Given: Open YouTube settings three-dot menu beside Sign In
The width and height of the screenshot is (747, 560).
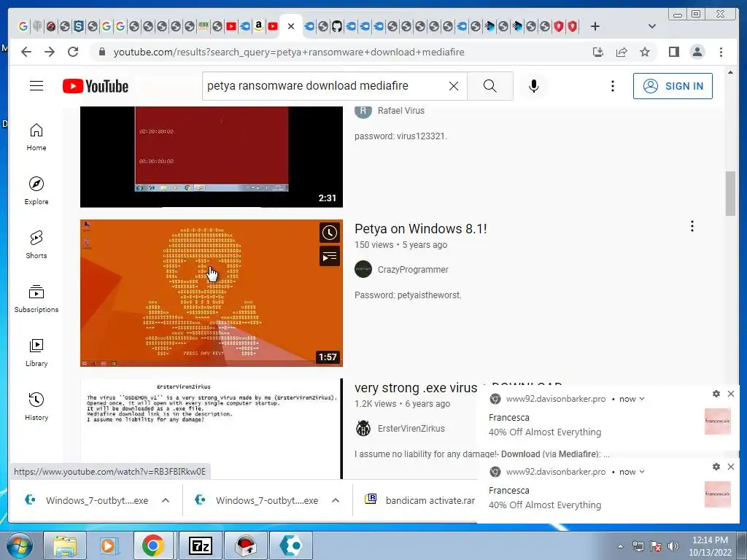Looking at the screenshot, I should [613, 86].
